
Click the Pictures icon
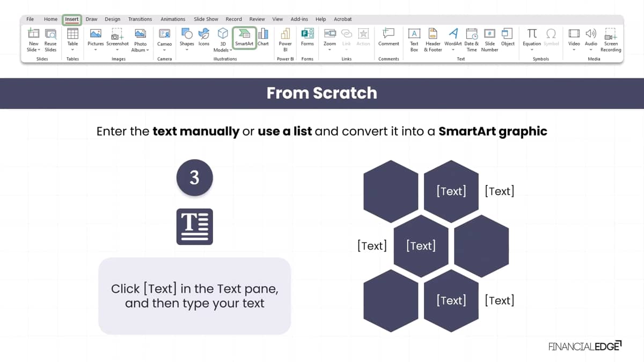point(96,34)
